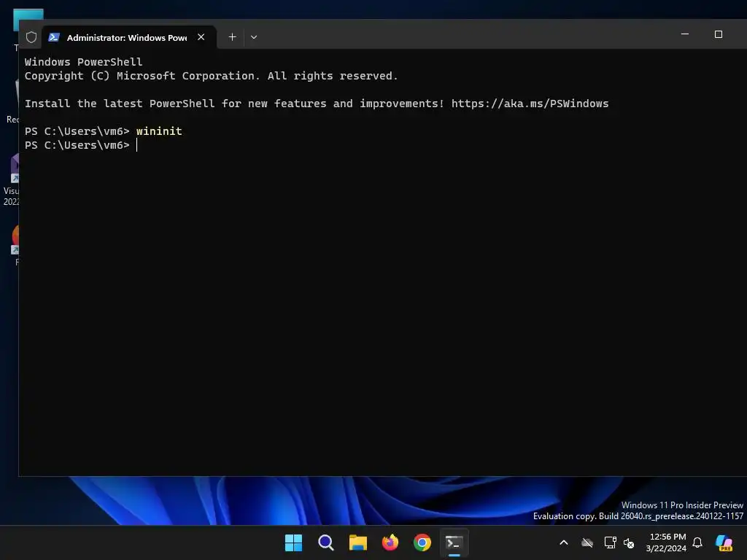Click the Microsoft Corporation copyright line
The width and height of the screenshot is (747, 560).
click(x=211, y=76)
